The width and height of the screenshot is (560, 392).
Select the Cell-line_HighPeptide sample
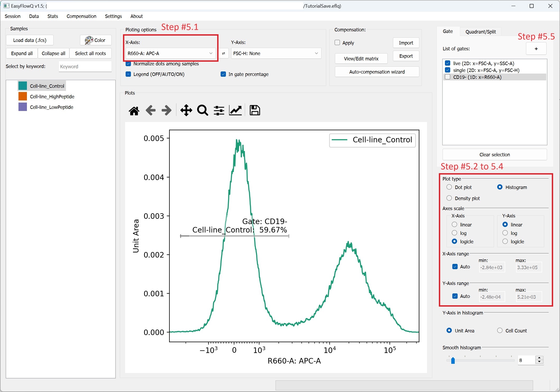(52, 97)
